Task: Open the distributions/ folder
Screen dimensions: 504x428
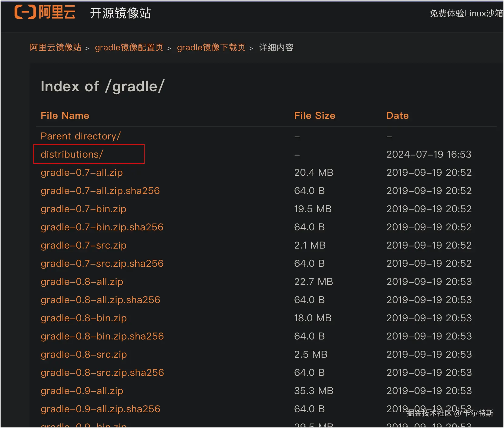Action: pos(72,154)
